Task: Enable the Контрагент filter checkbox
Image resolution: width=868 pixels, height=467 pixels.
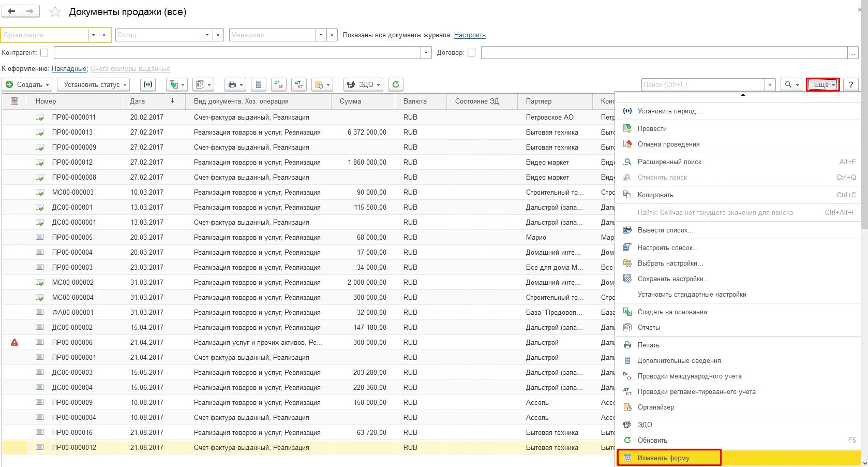Action: coord(44,52)
